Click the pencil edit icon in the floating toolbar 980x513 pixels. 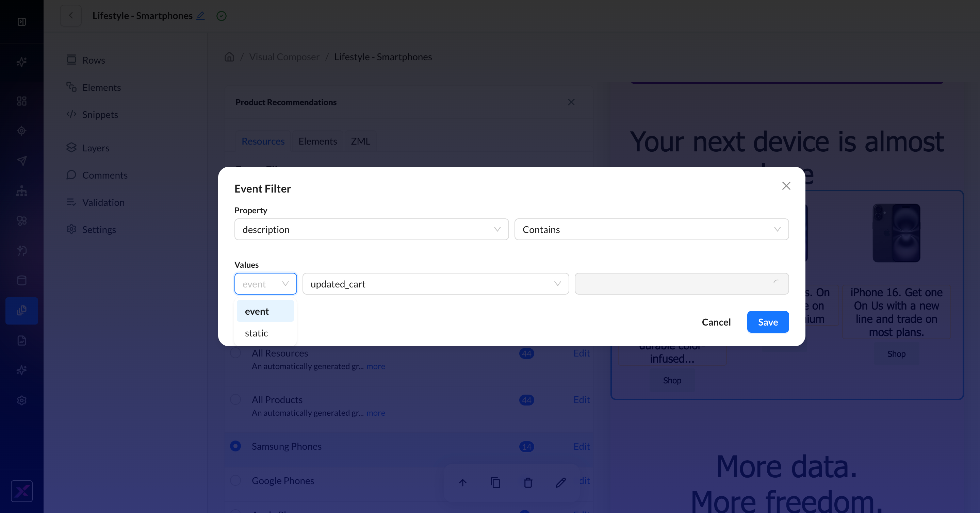tap(561, 483)
